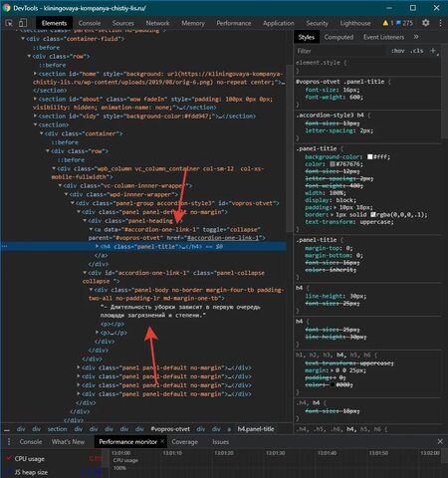Screen dimensions: 448x478
Task: Open the Console tab in top bar
Action: click(90, 23)
